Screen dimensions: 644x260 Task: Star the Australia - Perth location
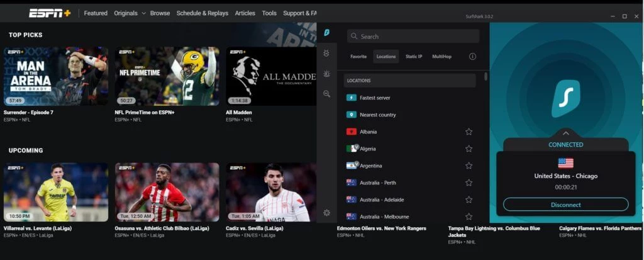(x=469, y=183)
